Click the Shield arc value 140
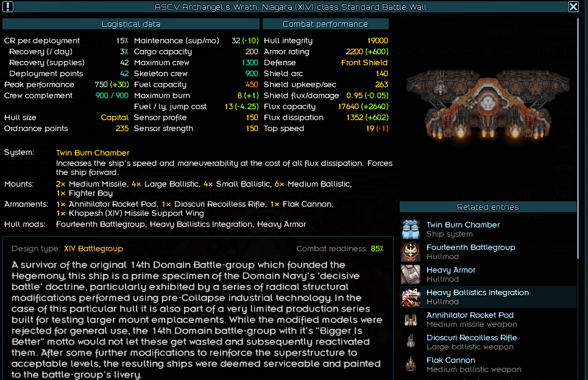The height and width of the screenshot is (380, 588). pos(382,74)
